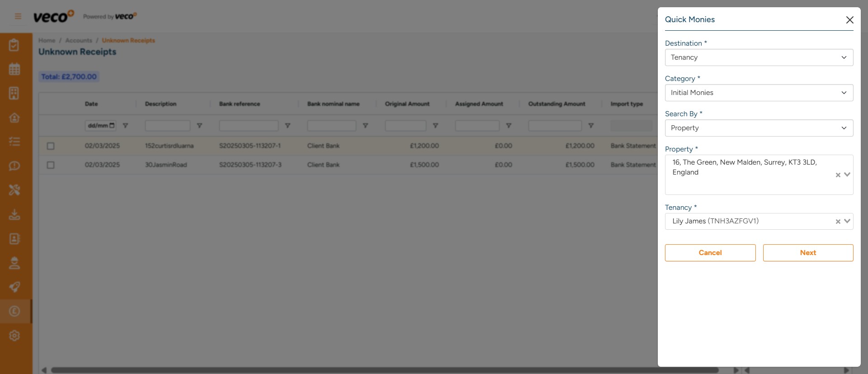Click the maintenance tools sidebar icon
Viewport: 868px width, 374px height.
(14, 190)
